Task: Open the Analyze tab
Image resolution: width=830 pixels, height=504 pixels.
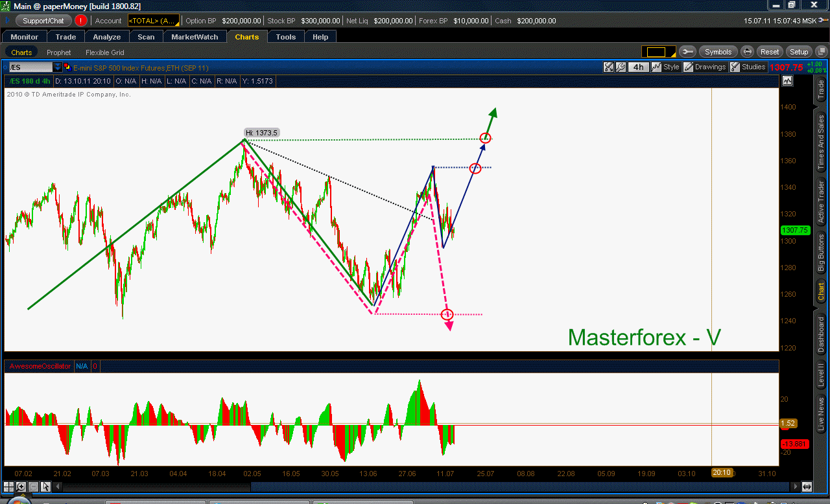Action: pos(107,37)
